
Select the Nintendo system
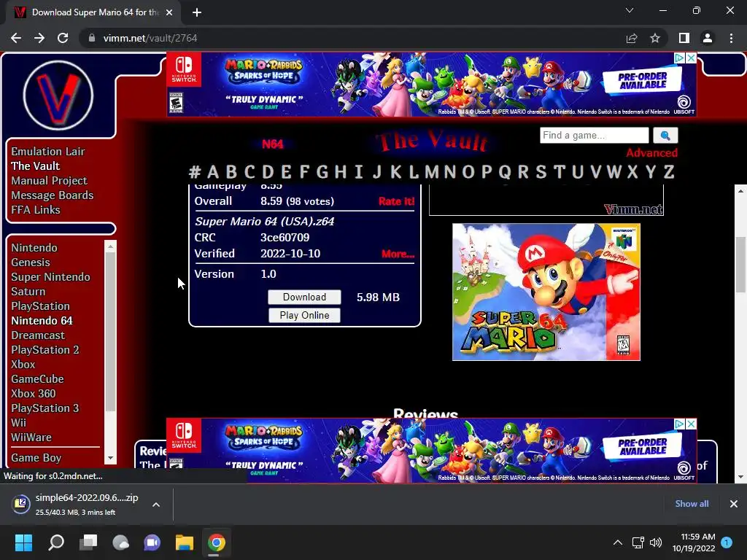click(x=34, y=248)
